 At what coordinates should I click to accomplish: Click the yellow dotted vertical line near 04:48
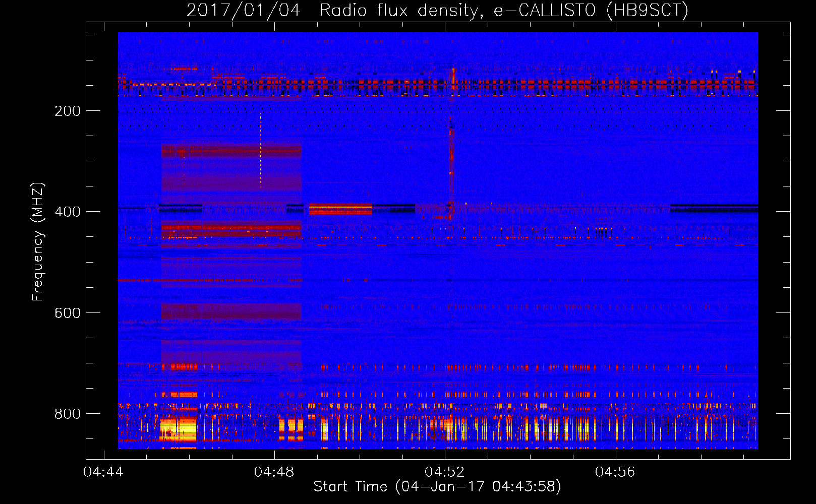coord(261,150)
